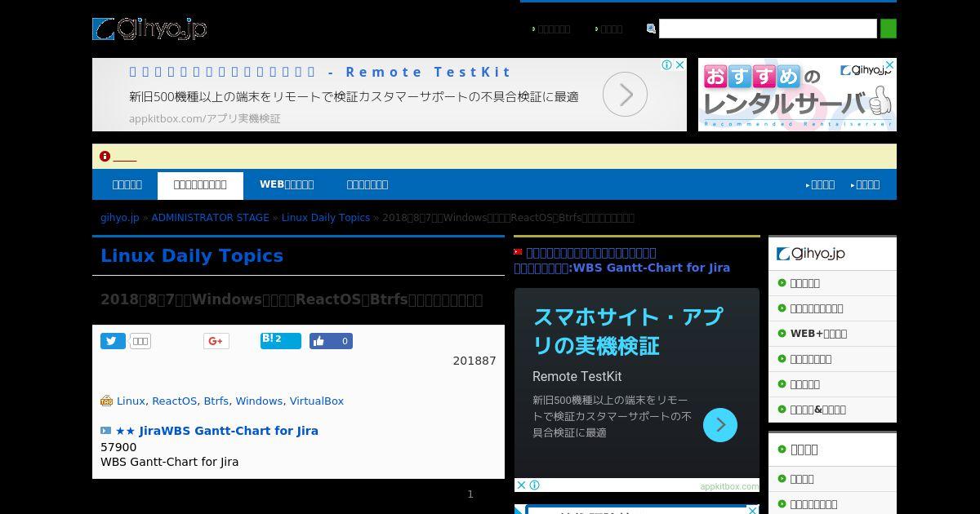Click the large Linux Daily Topics heading
Viewport: 980px width, 514px height.
tap(192, 255)
